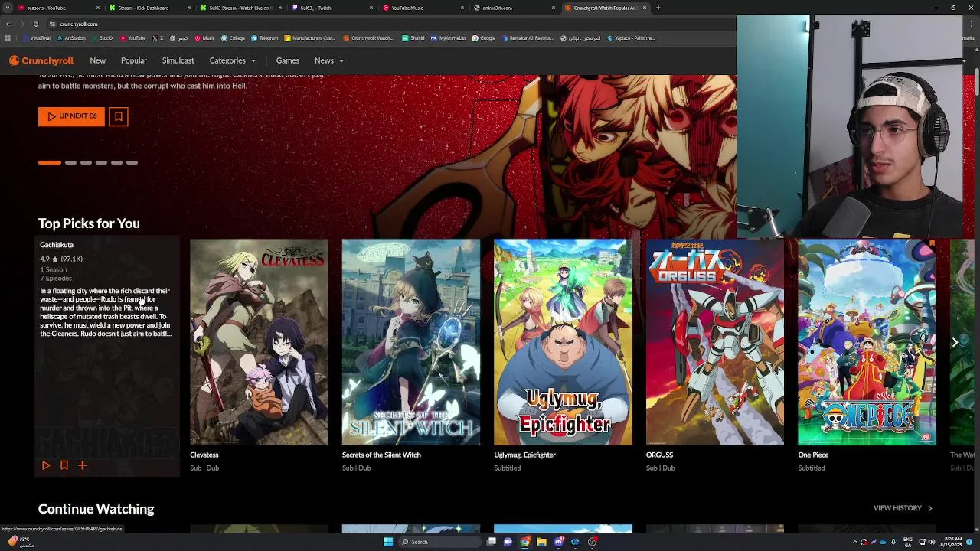Click Chrome icon in the taskbar
The width and height of the screenshot is (980, 551).
coord(524,542)
